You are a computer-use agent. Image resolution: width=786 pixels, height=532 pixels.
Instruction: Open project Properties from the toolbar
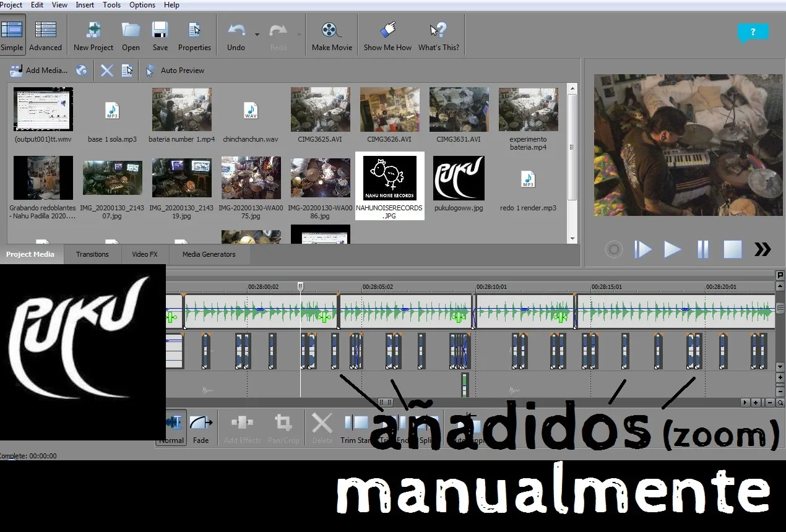(x=194, y=36)
